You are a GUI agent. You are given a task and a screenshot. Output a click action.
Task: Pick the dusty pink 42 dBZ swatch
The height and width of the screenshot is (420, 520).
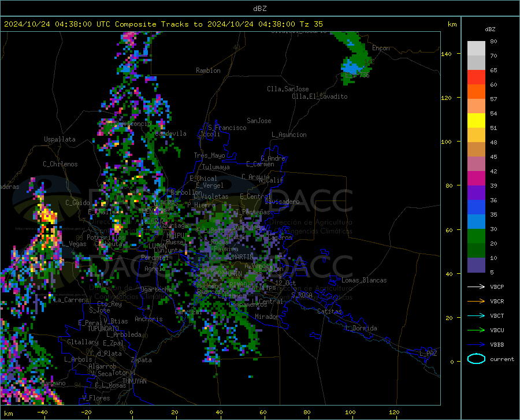pyautogui.click(x=476, y=164)
